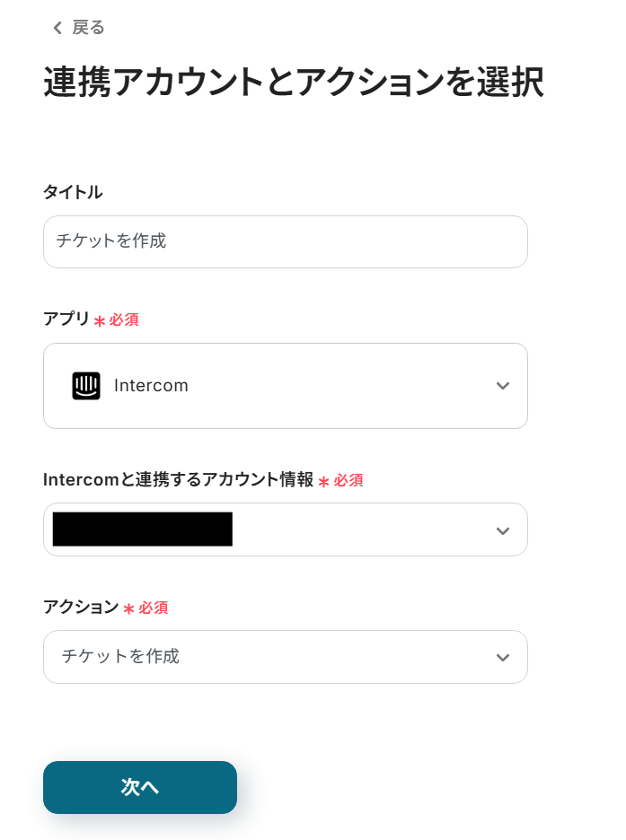Click the Intercomと連携するアカウント情報 label
This screenshot has width=626, height=840.
pyautogui.click(x=178, y=480)
